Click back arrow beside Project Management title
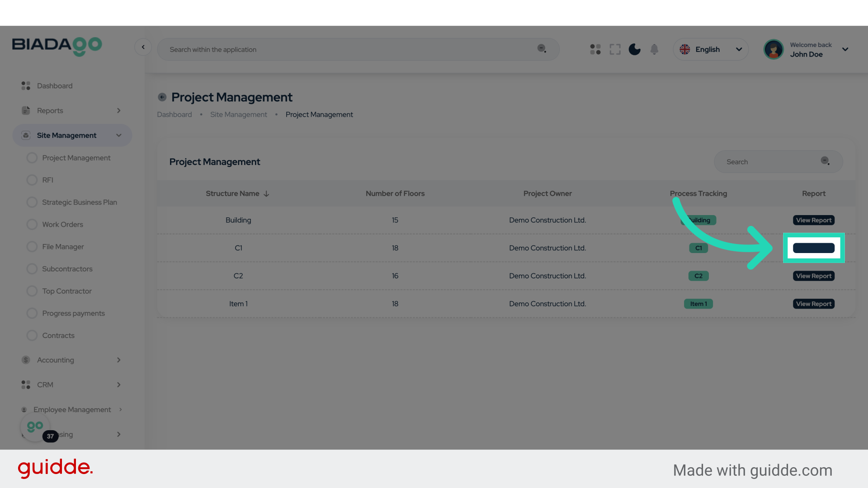Image resolution: width=868 pixels, height=488 pixels. pyautogui.click(x=162, y=97)
